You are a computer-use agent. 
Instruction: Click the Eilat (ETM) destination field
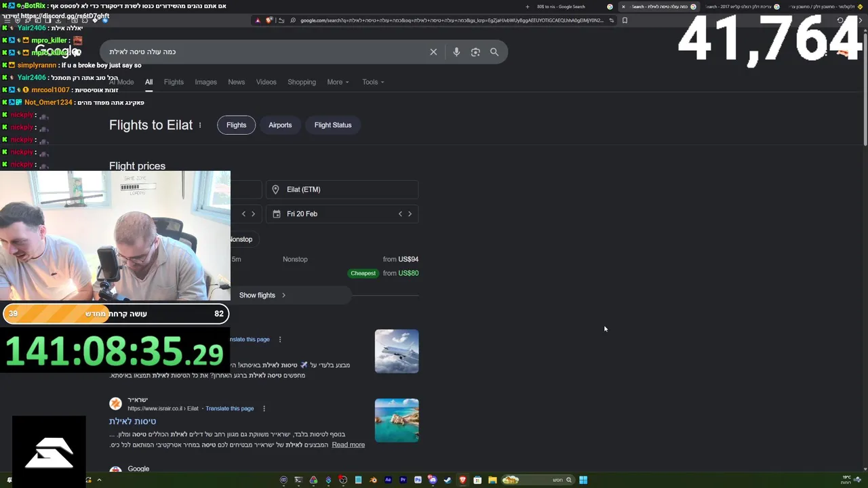pos(342,190)
